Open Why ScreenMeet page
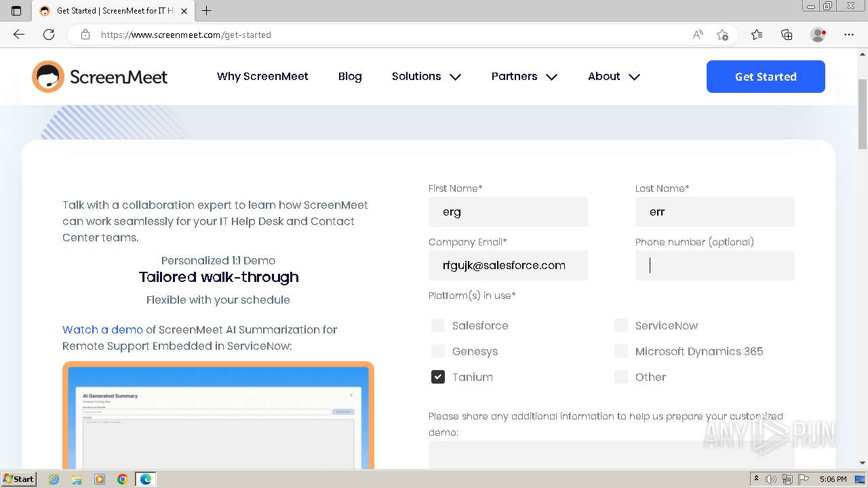This screenshot has height=488, width=868. 262,77
